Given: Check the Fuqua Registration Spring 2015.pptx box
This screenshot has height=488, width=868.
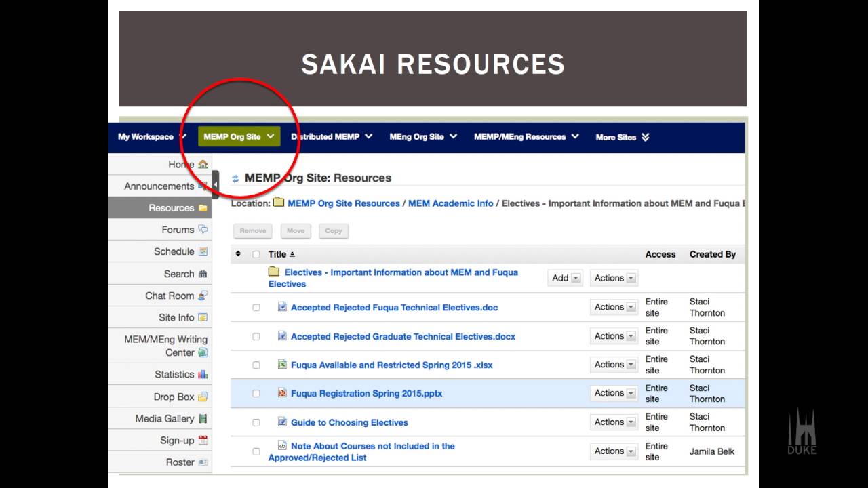Looking at the screenshot, I should (256, 393).
